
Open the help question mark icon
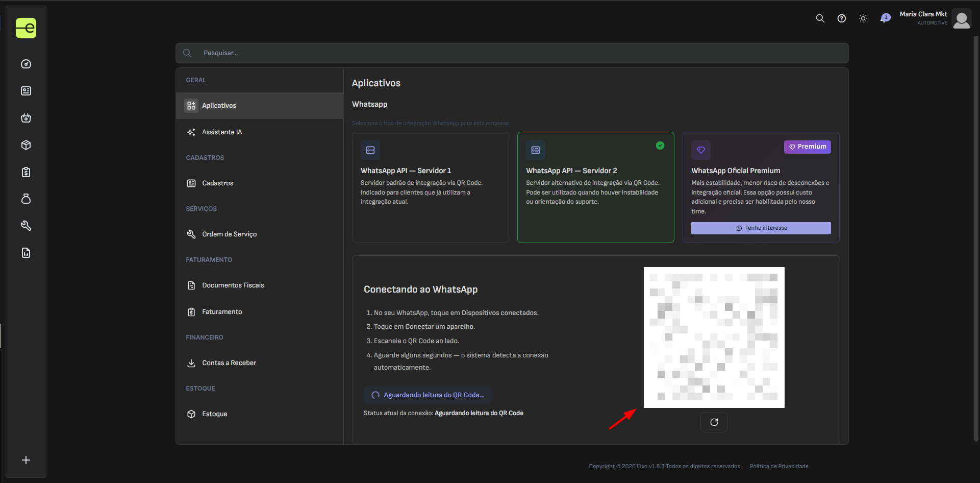(x=842, y=18)
